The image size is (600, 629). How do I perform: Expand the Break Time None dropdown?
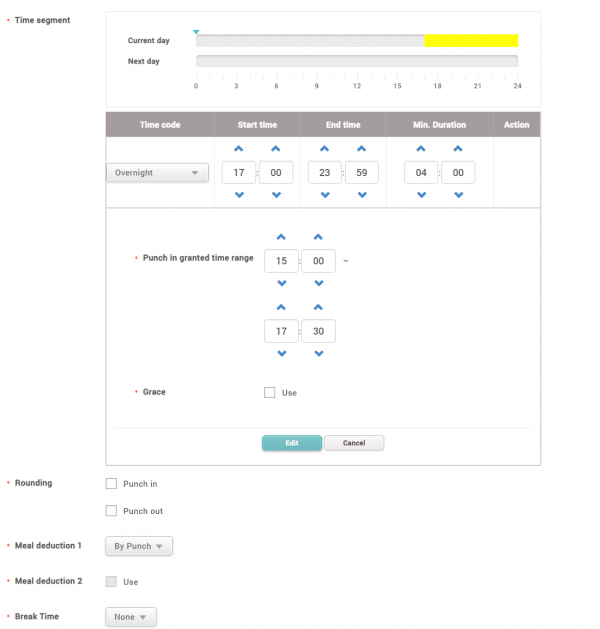tap(130, 617)
